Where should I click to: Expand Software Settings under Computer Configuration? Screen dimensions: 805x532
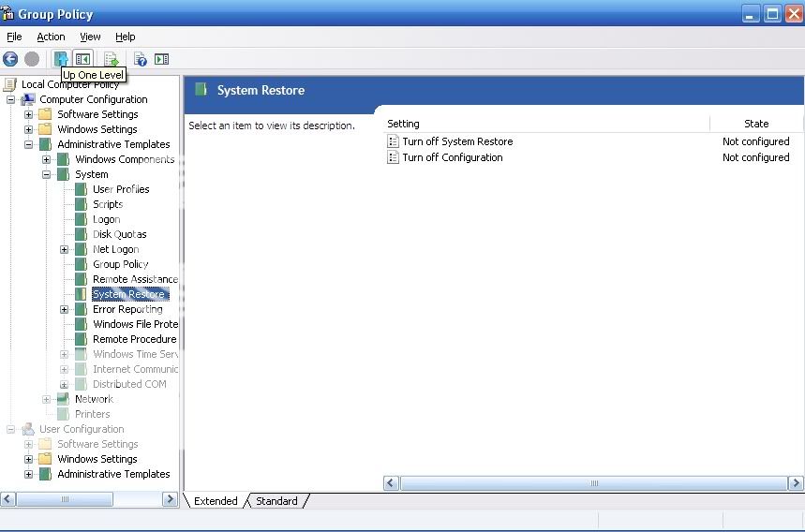point(29,114)
